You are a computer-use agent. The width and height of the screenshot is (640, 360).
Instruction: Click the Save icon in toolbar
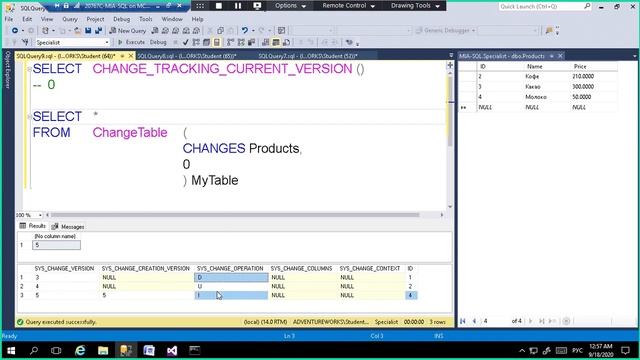coord(88,31)
